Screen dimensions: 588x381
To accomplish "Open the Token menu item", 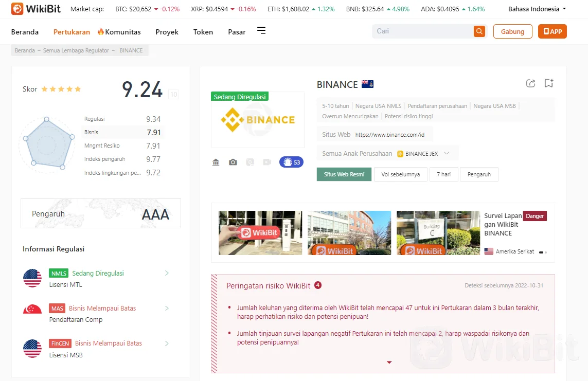I will [x=203, y=32].
